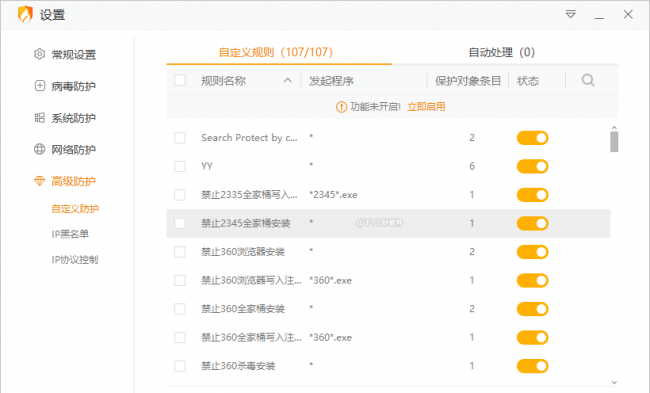Click the Huorong flame logo icon

coord(25,14)
